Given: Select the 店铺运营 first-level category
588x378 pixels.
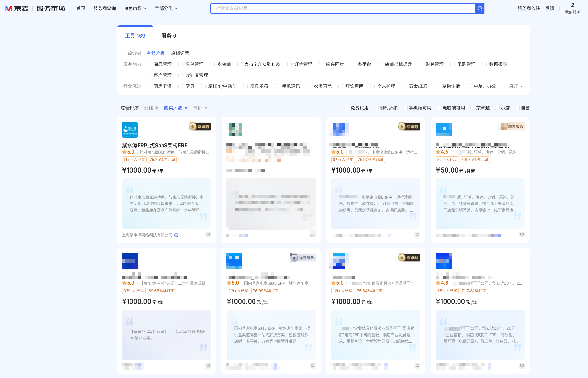Looking at the screenshot, I should 180,53.
